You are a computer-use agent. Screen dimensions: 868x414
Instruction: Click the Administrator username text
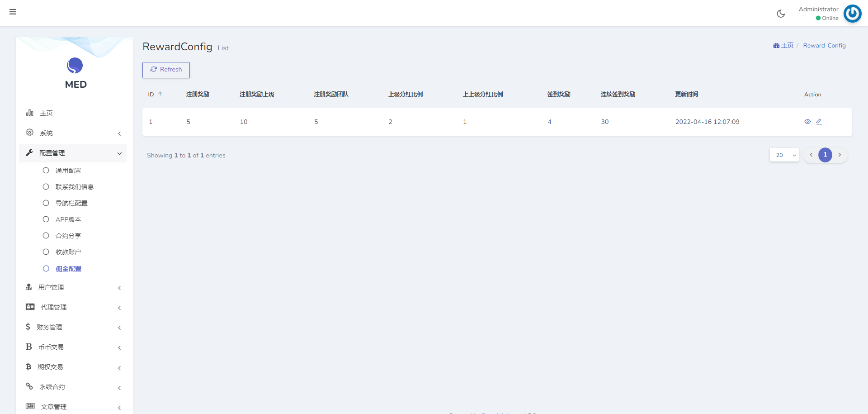(818, 9)
